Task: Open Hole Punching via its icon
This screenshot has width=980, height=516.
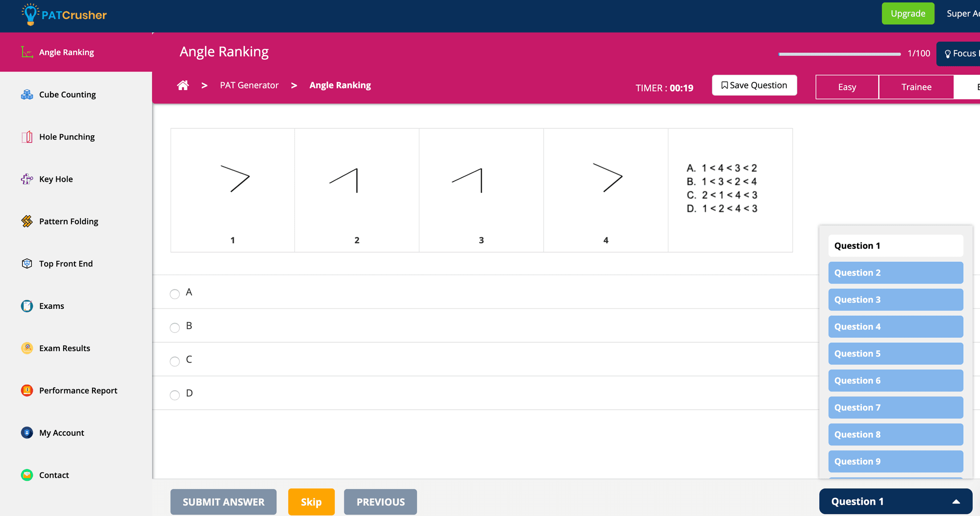Action: coord(27,137)
